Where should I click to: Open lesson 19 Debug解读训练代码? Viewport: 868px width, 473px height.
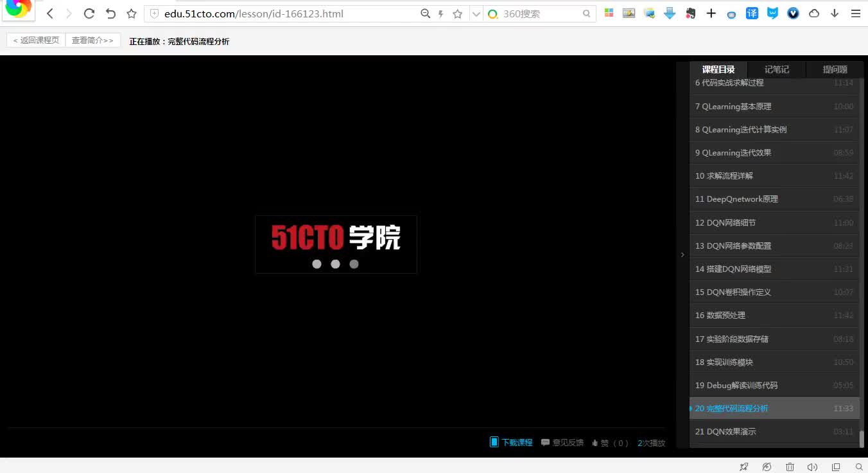point(774,385)
